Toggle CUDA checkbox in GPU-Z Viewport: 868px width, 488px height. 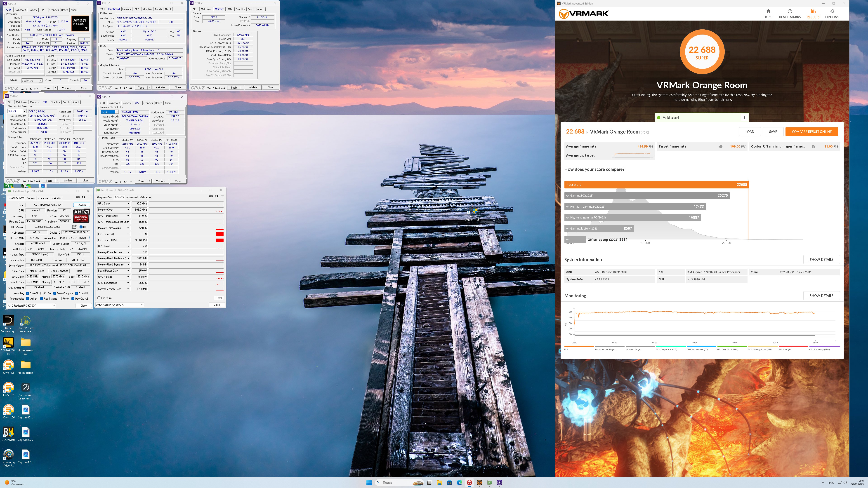point(42,293)
